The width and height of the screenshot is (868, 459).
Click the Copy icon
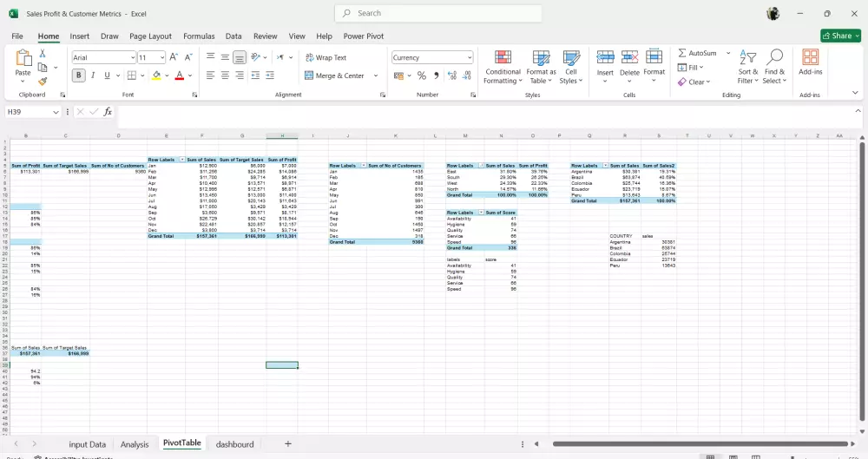click(42, 67)
